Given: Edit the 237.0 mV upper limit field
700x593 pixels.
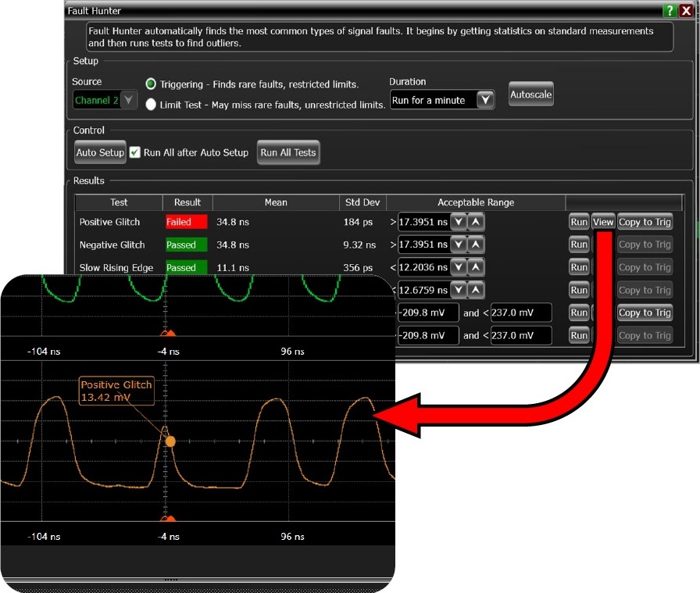Looking at the screenshot, I should pos(521,313).
